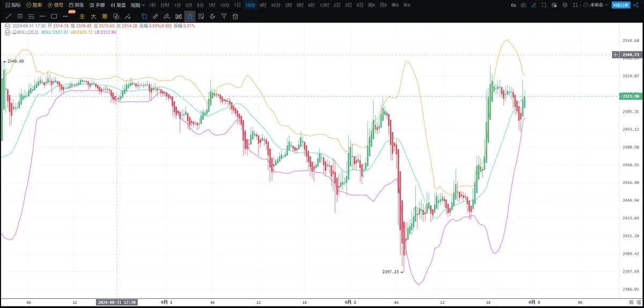The width and height of the screenshot is (644, 308).
Task: Open the 指标 indicators menu
Action: (x=13, y=5)
